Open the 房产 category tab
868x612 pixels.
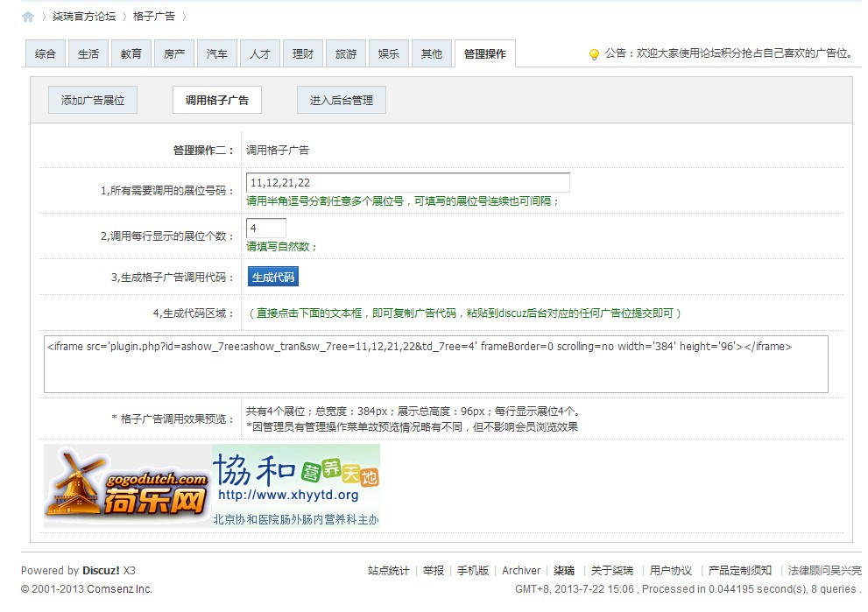coord(174,54)
